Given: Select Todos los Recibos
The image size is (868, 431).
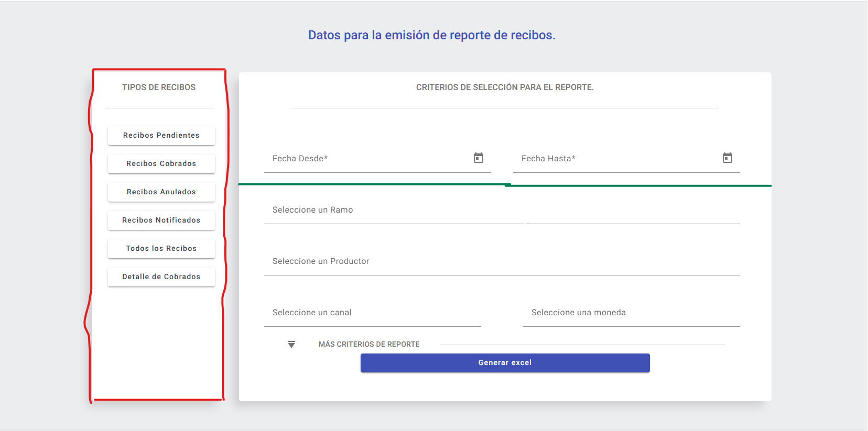Looking at the screenshot, I should pyautogui.click(x=161, y=249).
